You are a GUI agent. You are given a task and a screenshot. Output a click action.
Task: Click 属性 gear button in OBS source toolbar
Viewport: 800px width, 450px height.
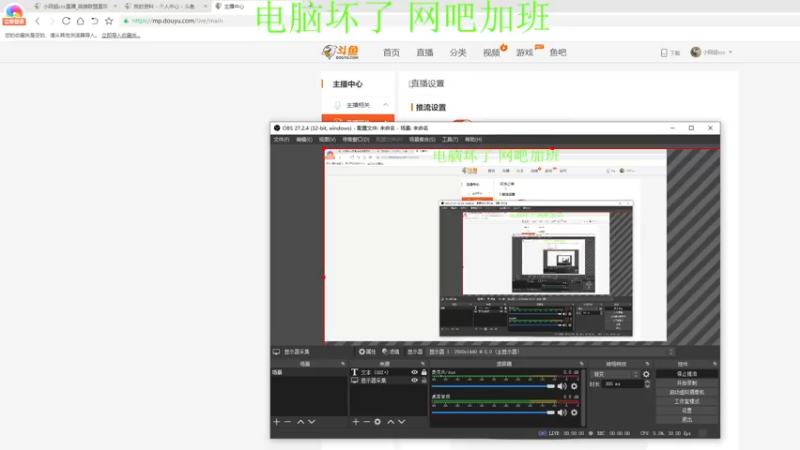click(367, 352)
